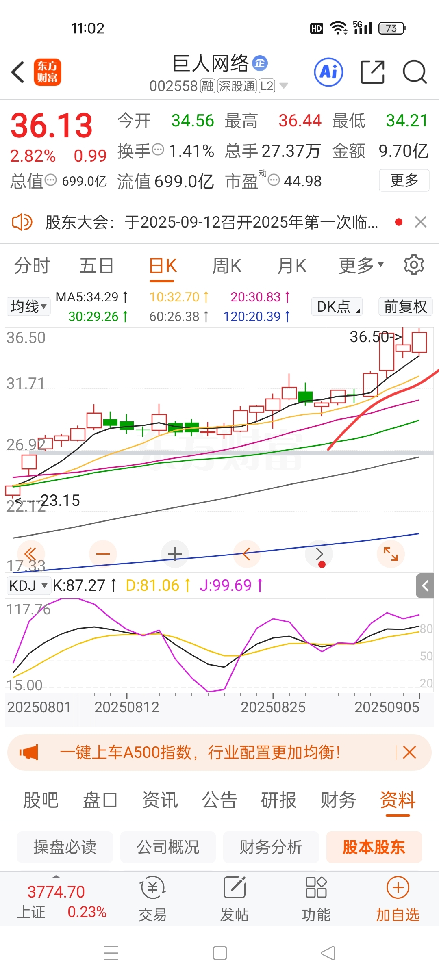Screen dimensions: 439x980
Task: Switch to 周K chart tab
Action: click(x=227, y=265)
